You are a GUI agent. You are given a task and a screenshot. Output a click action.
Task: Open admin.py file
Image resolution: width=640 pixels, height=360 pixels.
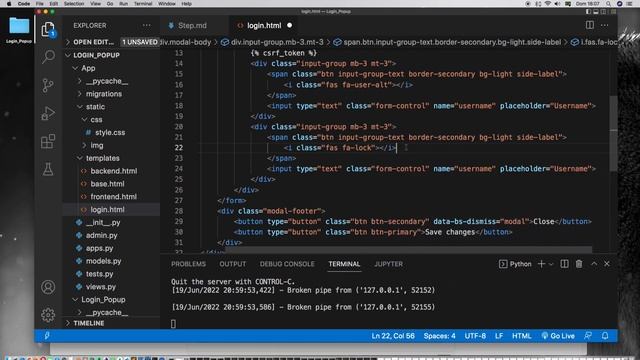point(102,236)
